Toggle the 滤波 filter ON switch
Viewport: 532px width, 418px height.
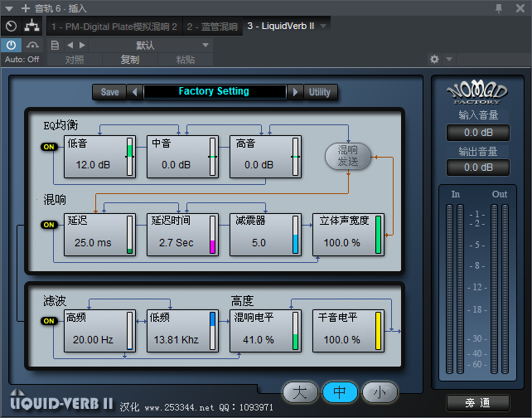point(49,321)
